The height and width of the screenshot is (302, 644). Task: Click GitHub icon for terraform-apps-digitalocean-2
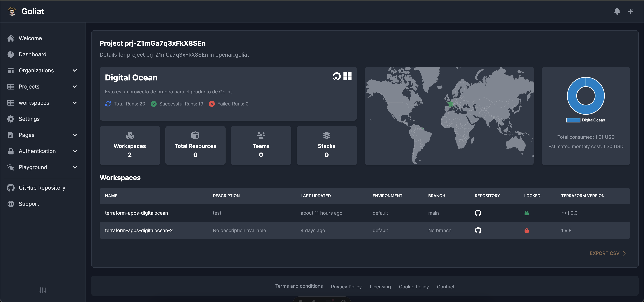[478, 230]
